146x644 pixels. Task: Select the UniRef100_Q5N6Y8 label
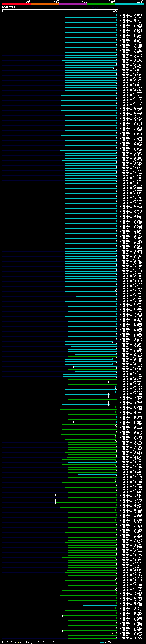pos(131,379)
